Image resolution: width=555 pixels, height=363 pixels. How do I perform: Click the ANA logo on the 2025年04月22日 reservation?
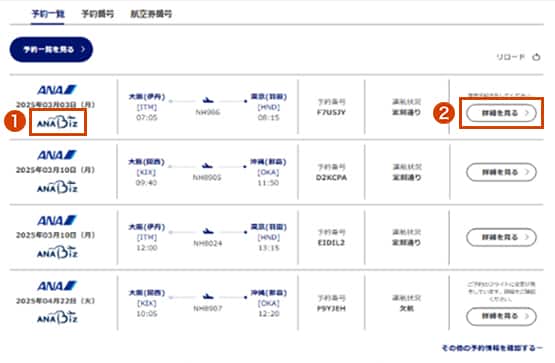point(57,286)
